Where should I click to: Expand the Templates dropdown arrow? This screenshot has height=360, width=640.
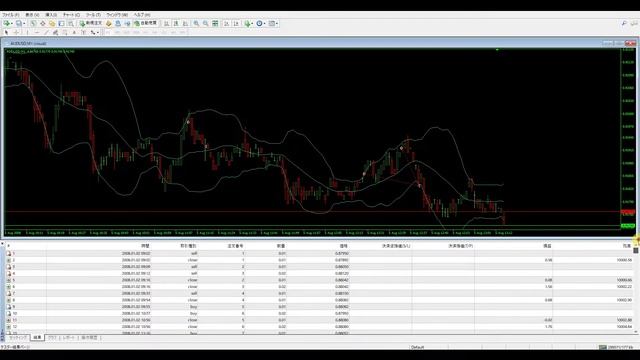[x=277, y=24]
